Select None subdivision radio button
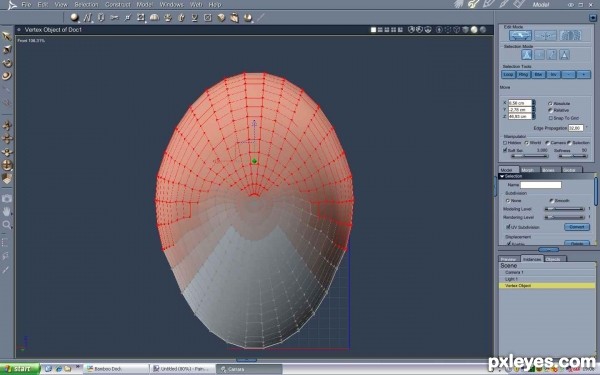The height and width of the screenshot is (375, 600). [x=508, y=201]
